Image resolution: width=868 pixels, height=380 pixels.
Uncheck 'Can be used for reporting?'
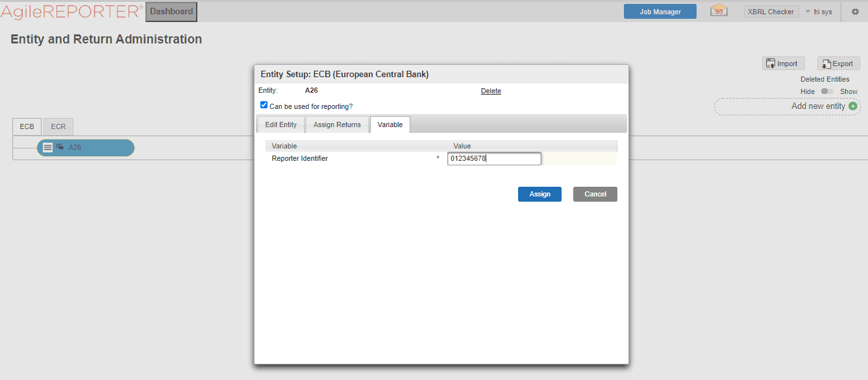(264, 104)
